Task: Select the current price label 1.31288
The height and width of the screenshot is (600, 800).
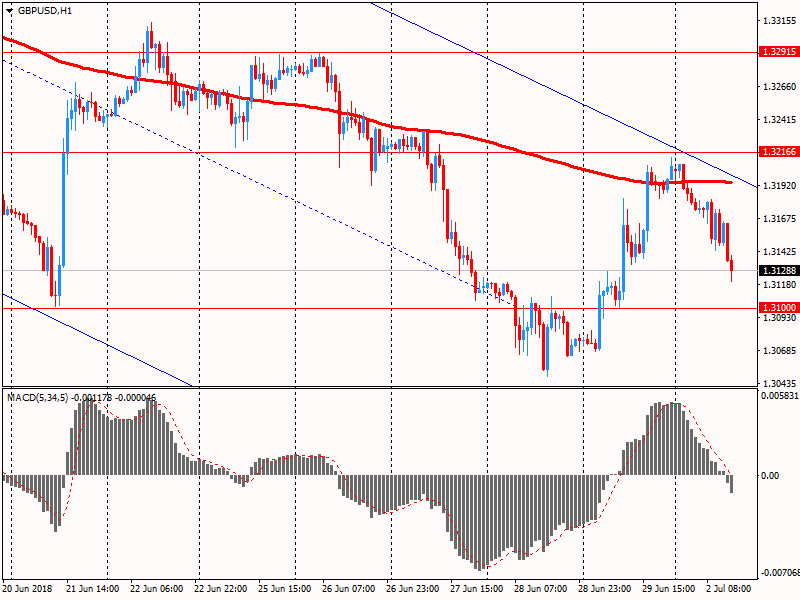Action: coord(779,270)
